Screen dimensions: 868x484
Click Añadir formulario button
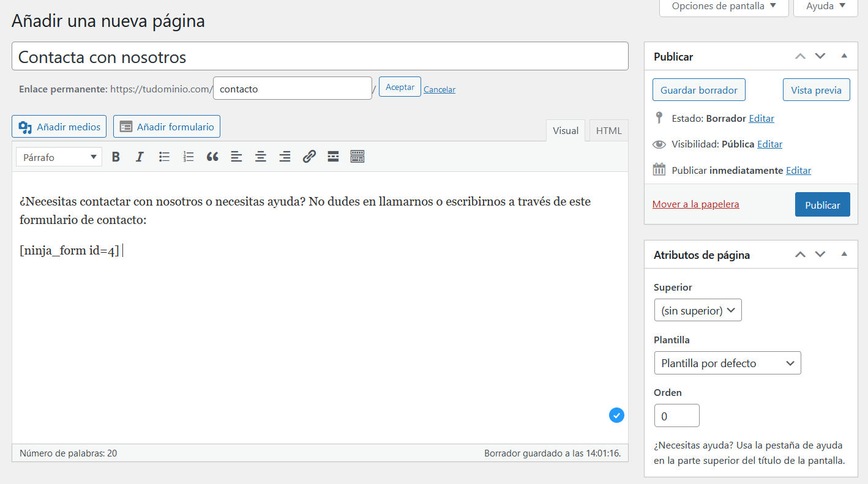tap(166, 127)
